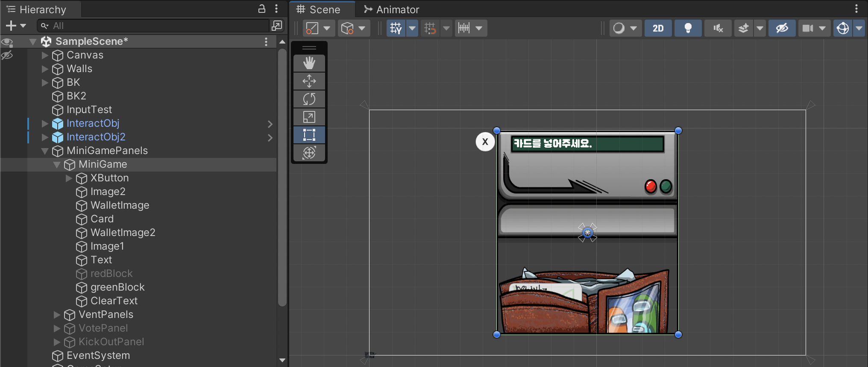
Task: Open snap increment dropdown arrow
Action: (479, 28)
